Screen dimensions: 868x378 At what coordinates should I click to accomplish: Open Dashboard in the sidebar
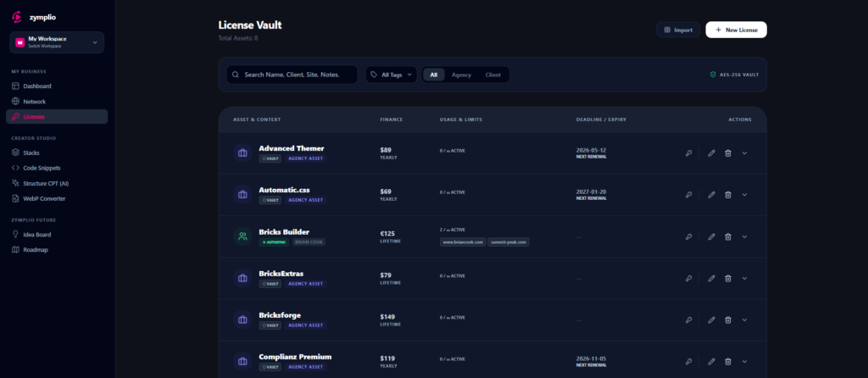37,86
